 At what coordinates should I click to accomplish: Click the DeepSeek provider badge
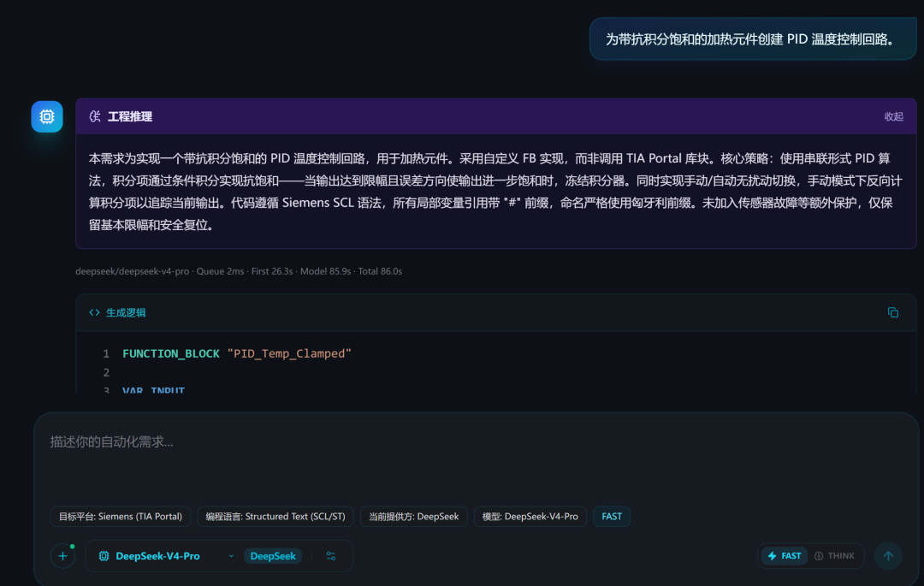[x=273, y=556]
